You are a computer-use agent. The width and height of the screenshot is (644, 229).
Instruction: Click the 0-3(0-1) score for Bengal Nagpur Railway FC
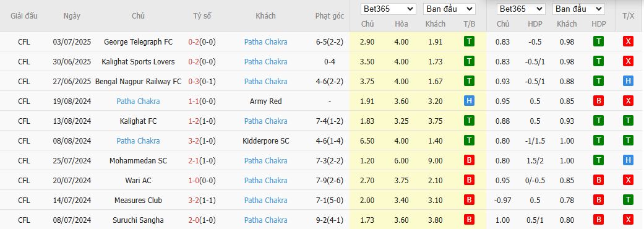pyautogui.click(x=202, y=82)
